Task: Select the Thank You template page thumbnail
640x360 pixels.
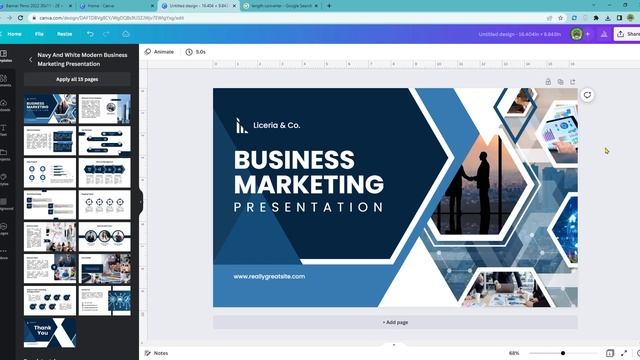Action: point(50,333)
